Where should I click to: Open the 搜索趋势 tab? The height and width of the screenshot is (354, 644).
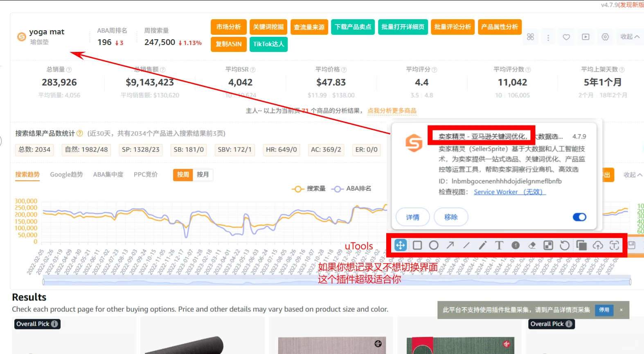click(27, 175)
